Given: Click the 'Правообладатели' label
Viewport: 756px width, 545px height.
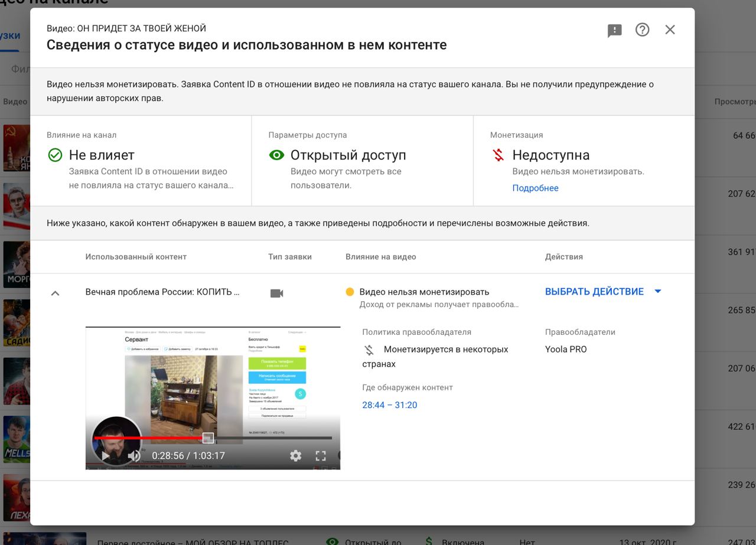Looking at the screenshot, I should click(580, 332).
